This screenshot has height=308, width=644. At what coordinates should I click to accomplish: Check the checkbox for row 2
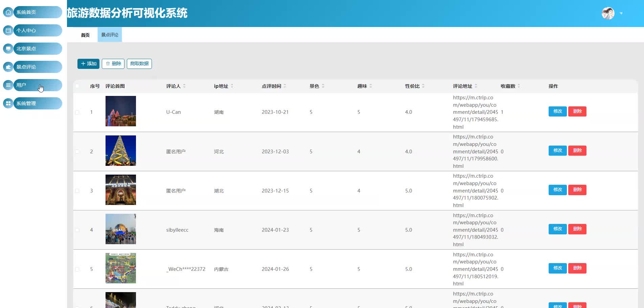pos(77,152)
